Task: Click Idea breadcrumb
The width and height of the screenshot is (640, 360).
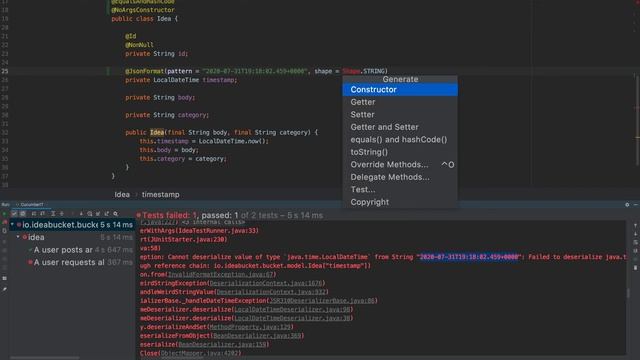Action: pos(122,195)
